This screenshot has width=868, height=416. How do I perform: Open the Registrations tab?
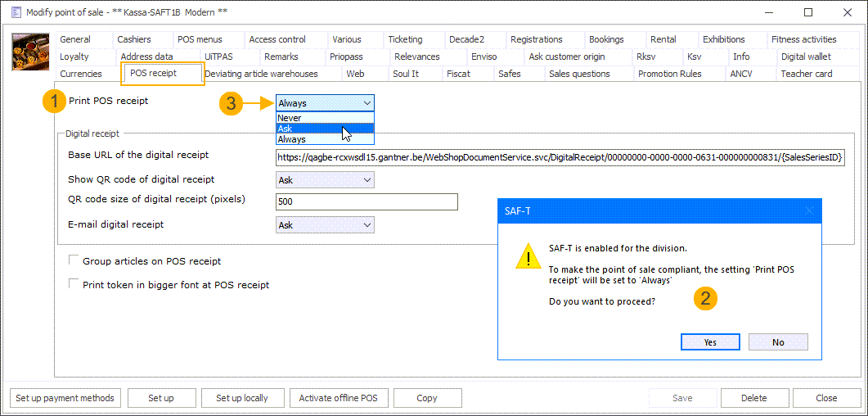pos(545,39)
